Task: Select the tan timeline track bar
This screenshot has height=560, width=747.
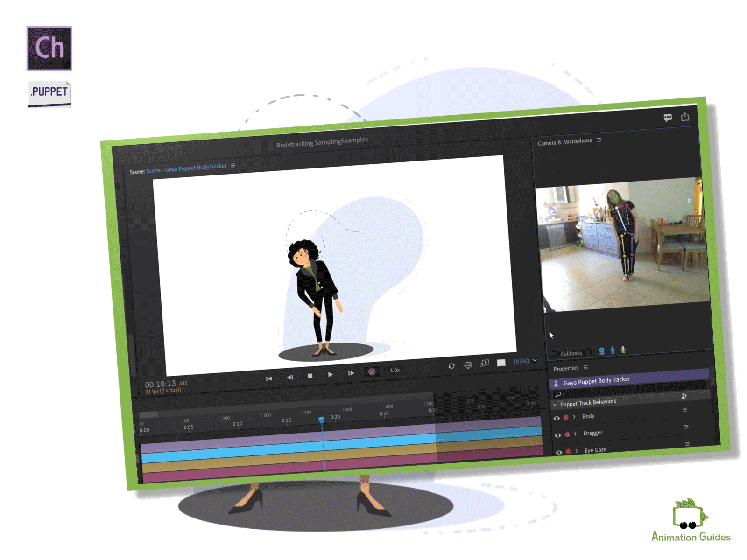Action: tap(342, 453)
